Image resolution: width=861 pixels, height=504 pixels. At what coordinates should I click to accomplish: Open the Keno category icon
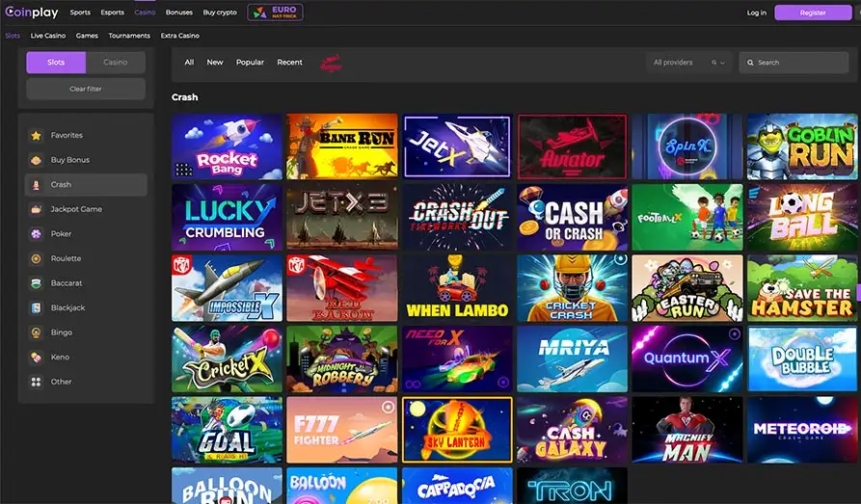click(x=36, y=358)
